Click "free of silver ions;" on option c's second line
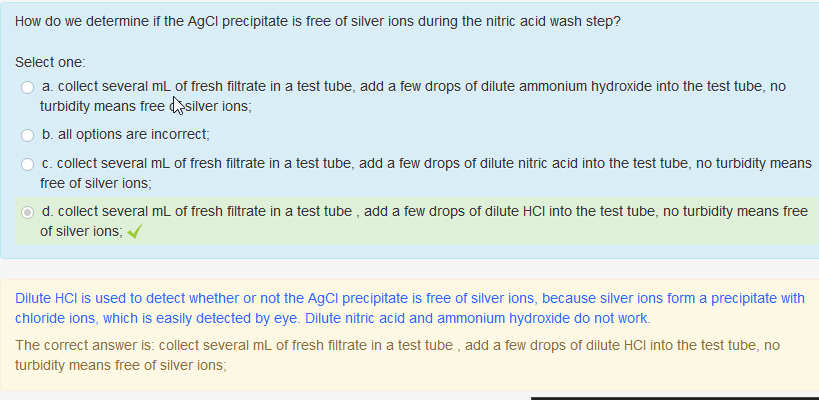This screenshot has height=400, width=819. (x=96, y=183)
